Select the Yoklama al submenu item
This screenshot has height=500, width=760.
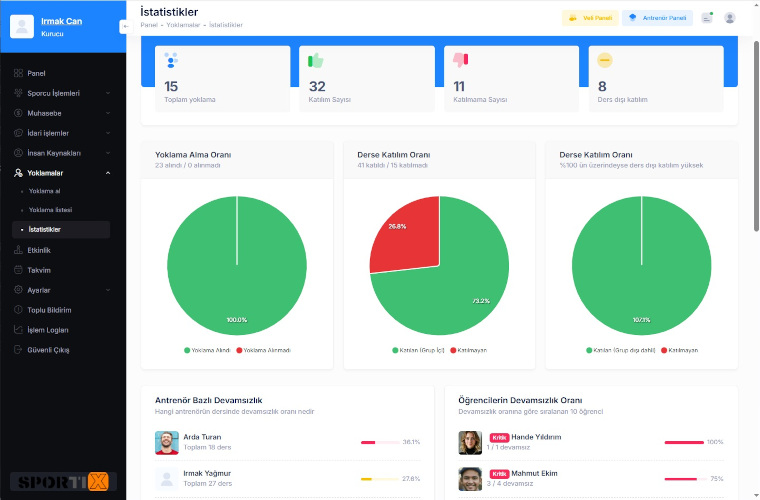(x=45, y=191)
